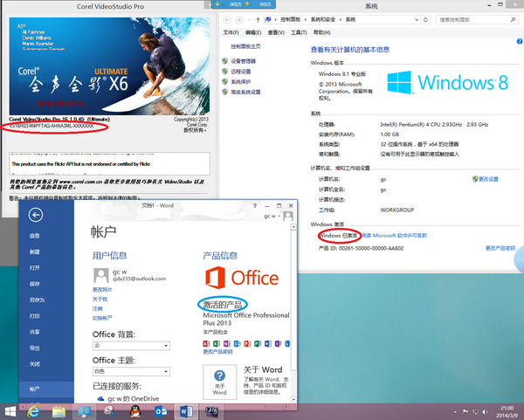The height and width of the screenshot is (420, 524).
Task: Open File Explorer from the taskbar
Action: [x=59, y=411]
